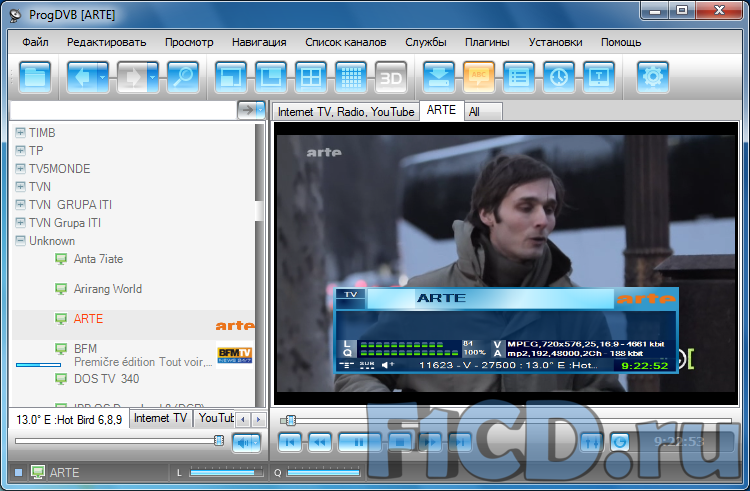
Task: Focus the channel search input field
Action: (x=123, y=110)
